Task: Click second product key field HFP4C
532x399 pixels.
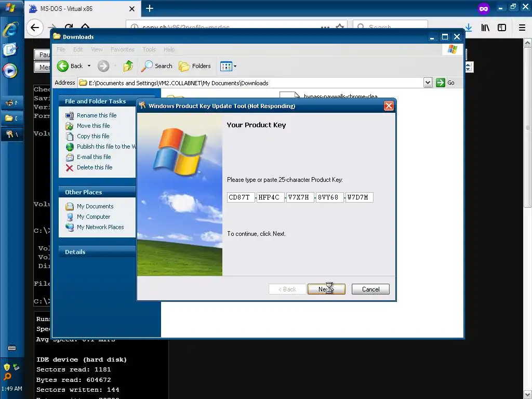Action: pyautogui.click(x=270, y=197)
